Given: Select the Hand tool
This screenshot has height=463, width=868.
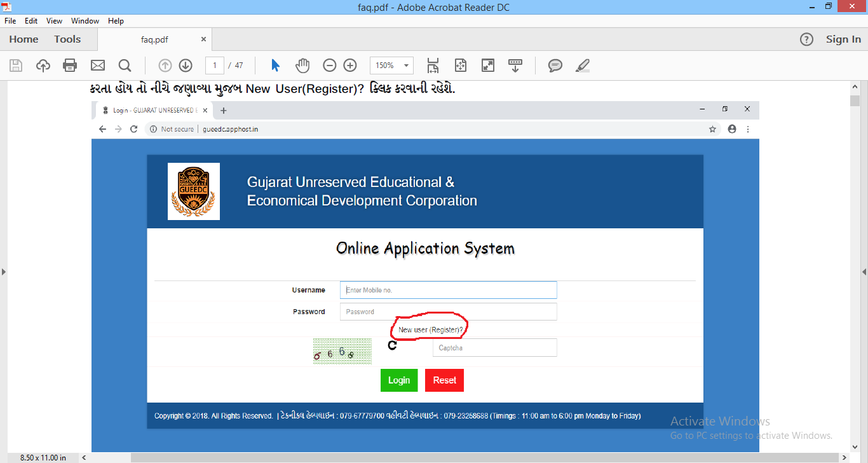Looking at the screenshot, I should tap(302, 65).
